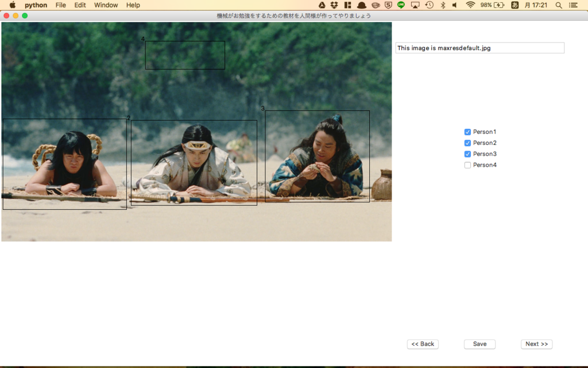Open the python application menu
This screenshot has height=368, width=588.
point(36,5)
